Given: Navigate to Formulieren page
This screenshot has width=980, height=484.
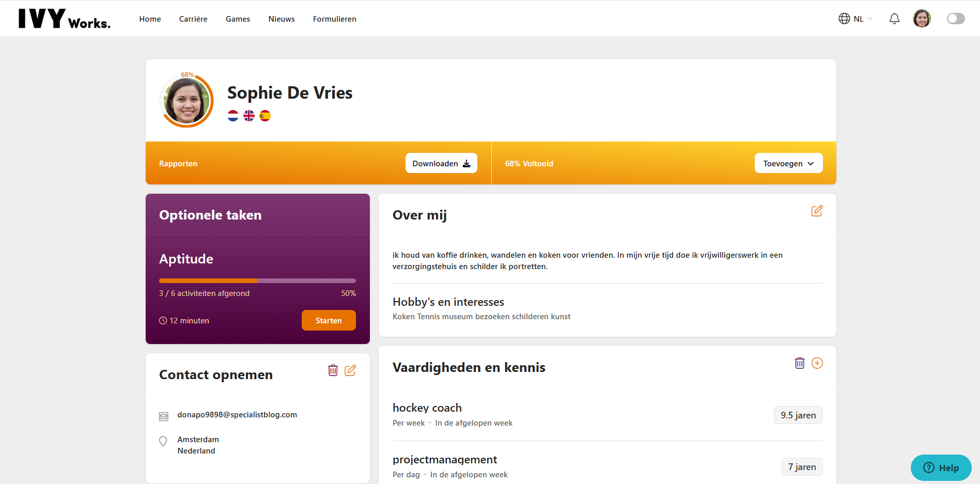Looking at the screenshot, I should pyautogui.click(x=334, y=19).
